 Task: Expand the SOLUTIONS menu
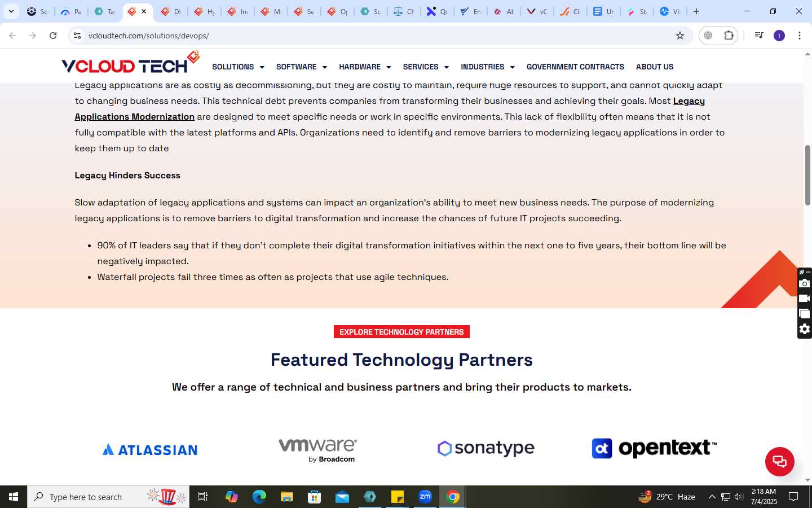coord(238,67)
